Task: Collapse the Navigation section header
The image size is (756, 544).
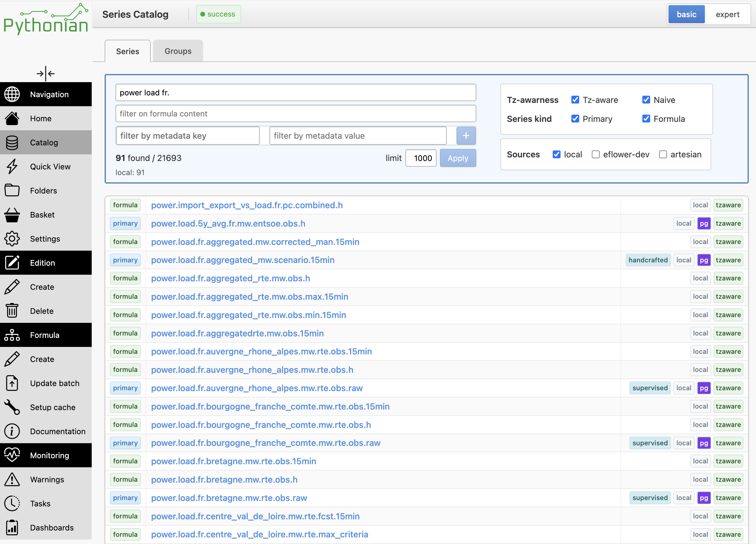Action: [x=46, y=94]
